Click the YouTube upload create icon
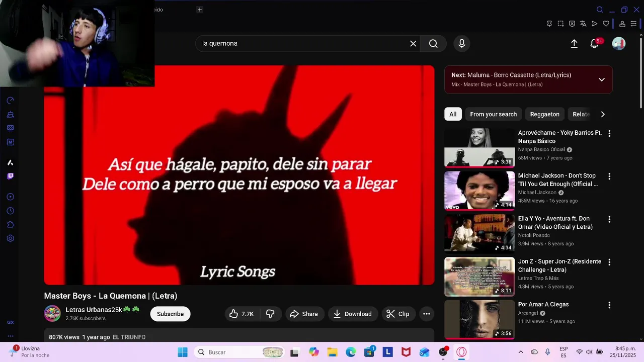The height and width of the screenshot is (362, 644). point(574,44)
